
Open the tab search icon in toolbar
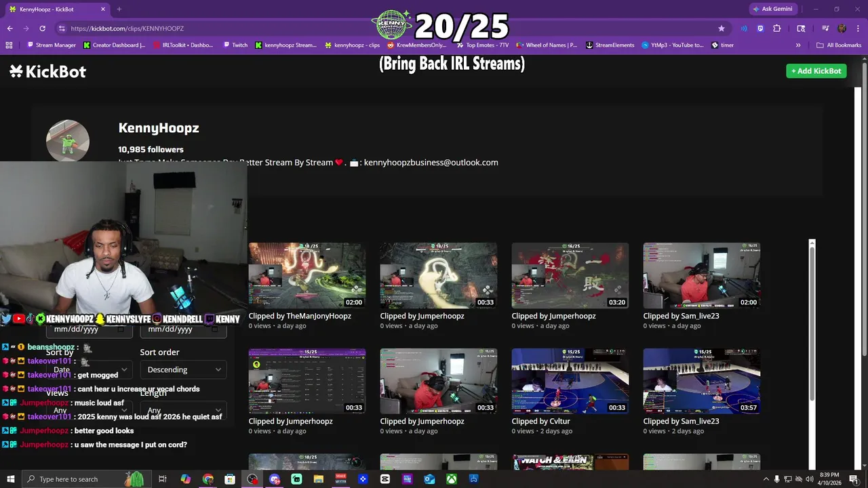(801, 28)
